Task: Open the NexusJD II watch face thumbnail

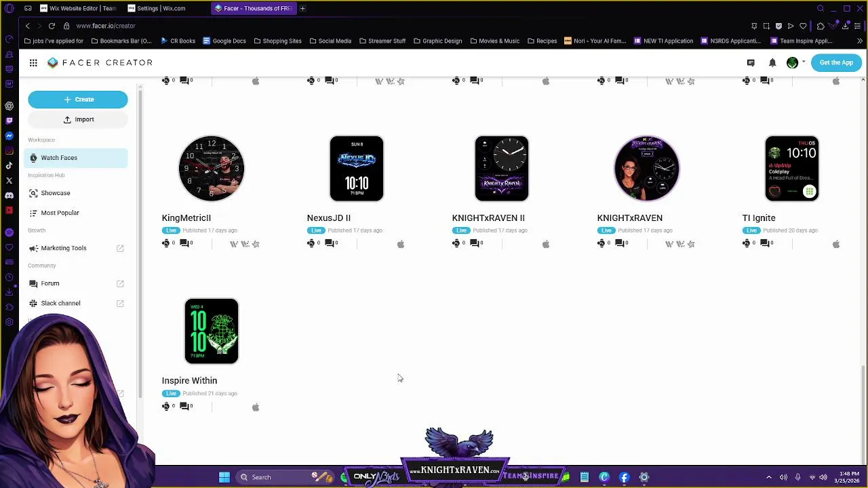Action: (x=357, y=169)
